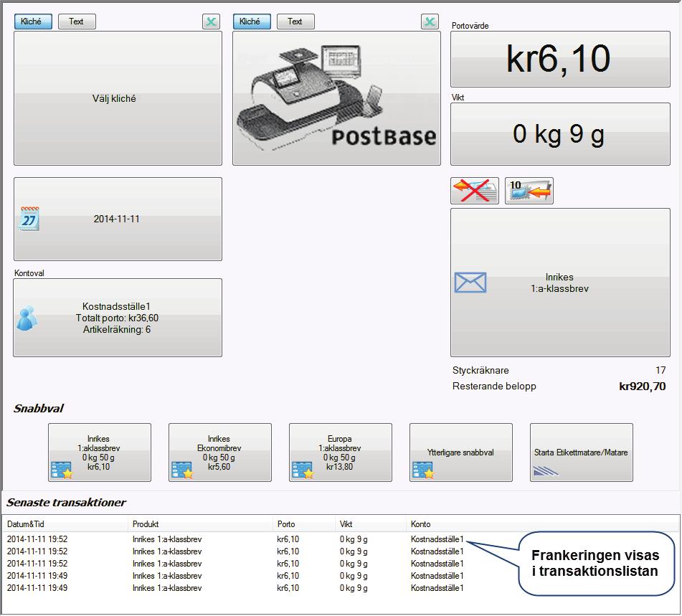Switch to Text tab above the PostBase image
The width and height of the screenshot is (682, 616).
[x=295, y=22]
